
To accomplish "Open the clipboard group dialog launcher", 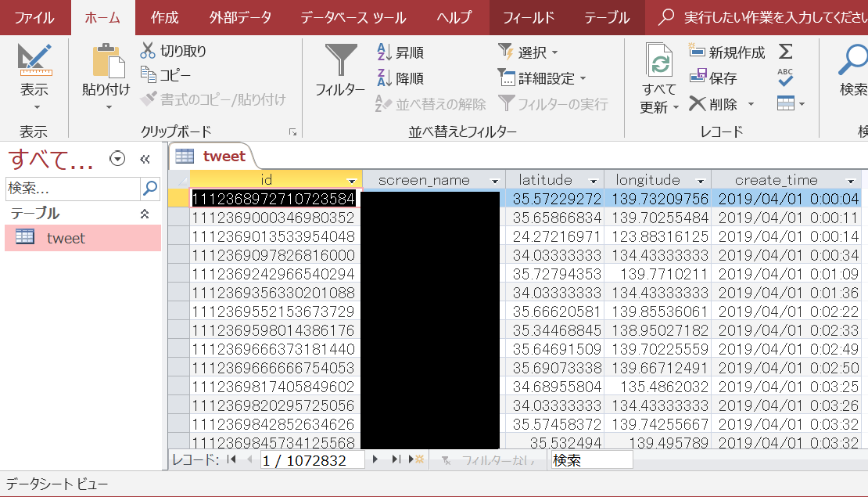I will (292, 131).
